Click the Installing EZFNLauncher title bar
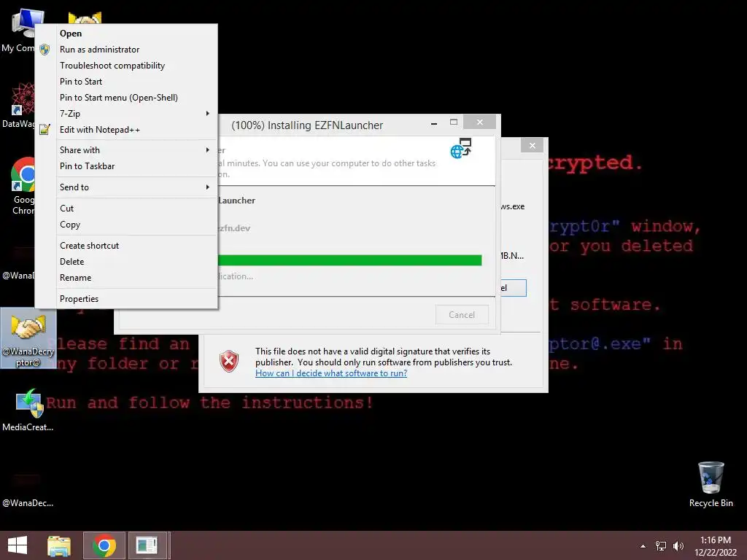 pyautogui.click(x=307, y=125)
